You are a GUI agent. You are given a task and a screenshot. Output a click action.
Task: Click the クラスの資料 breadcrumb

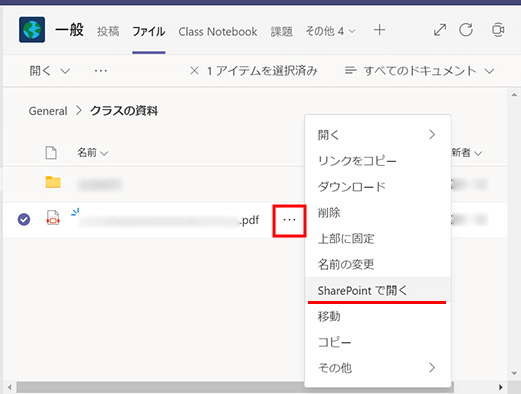[124, 111]
